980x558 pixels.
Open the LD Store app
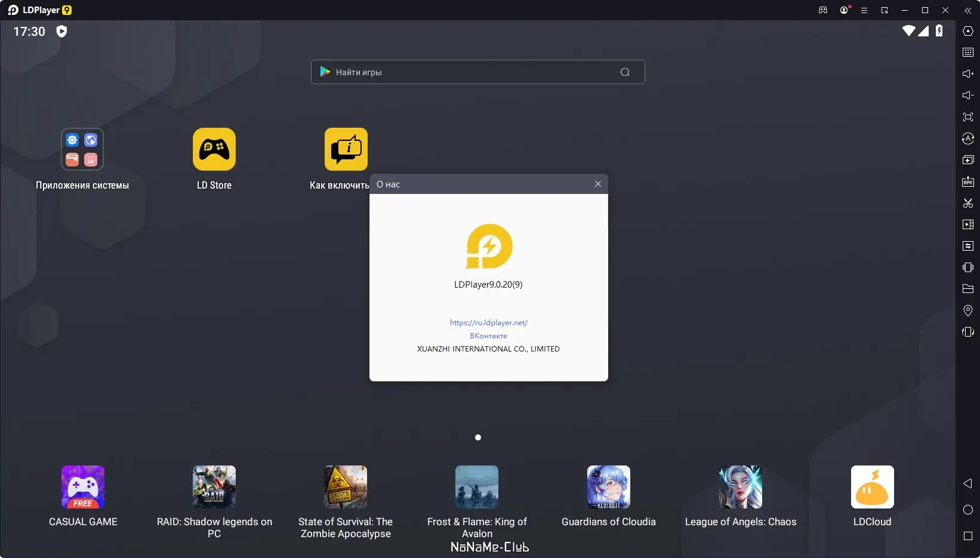214,149
